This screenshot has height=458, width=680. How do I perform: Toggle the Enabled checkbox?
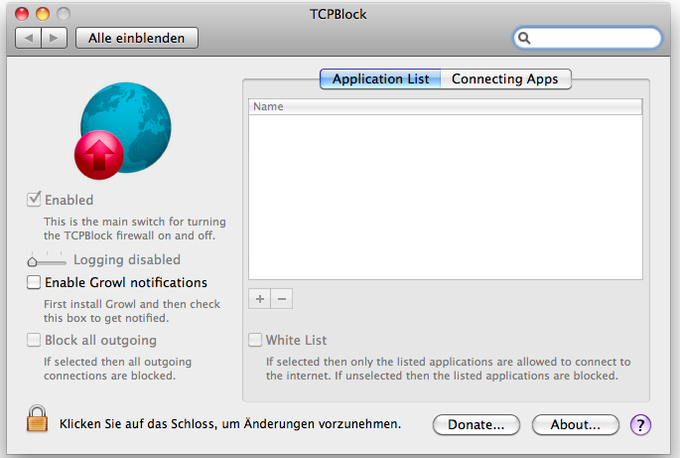(34, 200)
